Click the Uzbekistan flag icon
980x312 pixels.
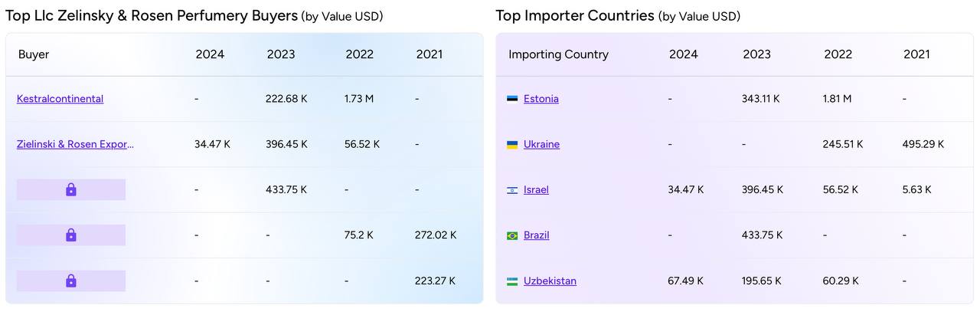(x=512, y=281)
